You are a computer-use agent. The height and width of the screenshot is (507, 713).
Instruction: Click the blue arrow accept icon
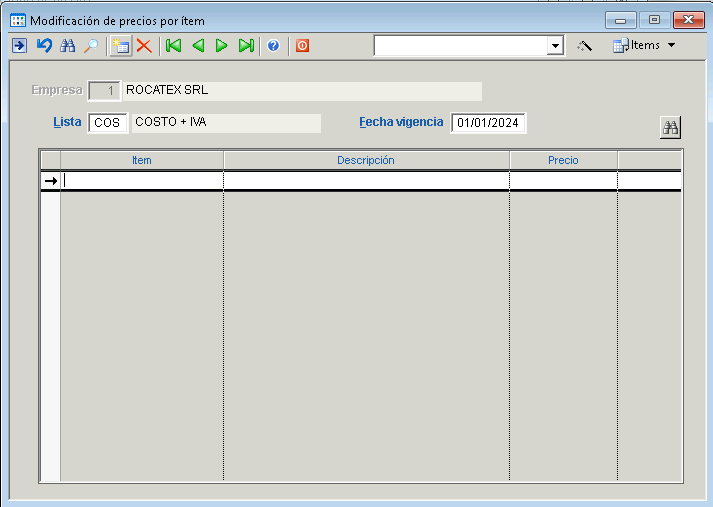(x=19, y=46)
